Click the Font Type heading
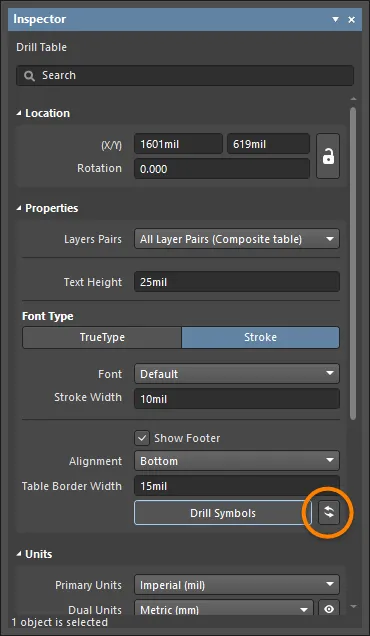This screenshot has width=370, height=636. coord(48,316)
